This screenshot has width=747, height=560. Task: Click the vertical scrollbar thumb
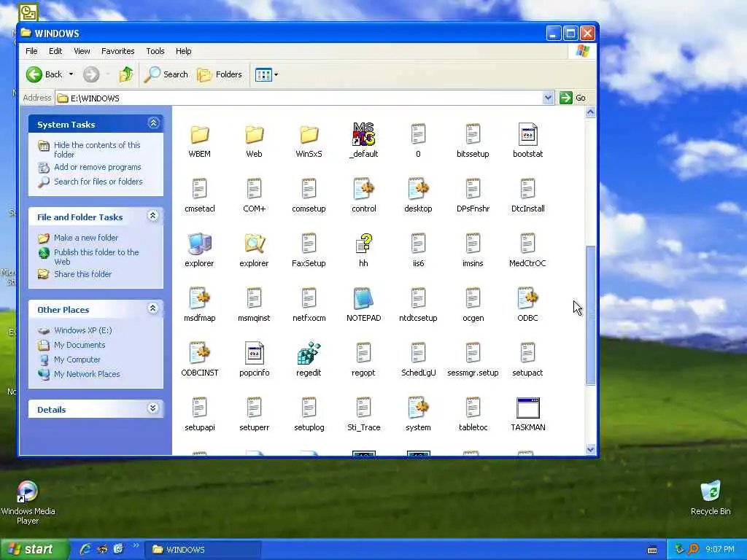point(591,315)
